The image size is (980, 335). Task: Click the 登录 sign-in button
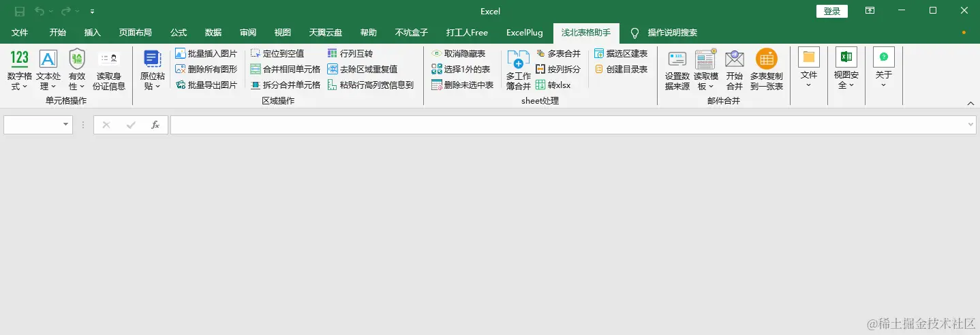(832, 12)
